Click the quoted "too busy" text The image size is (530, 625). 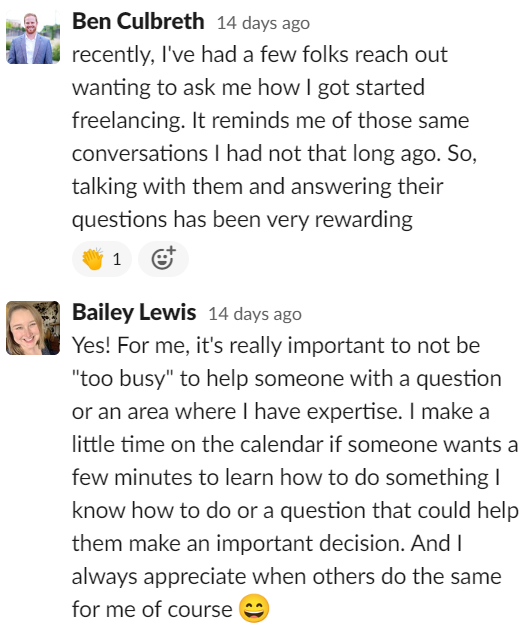coord(123,379)
